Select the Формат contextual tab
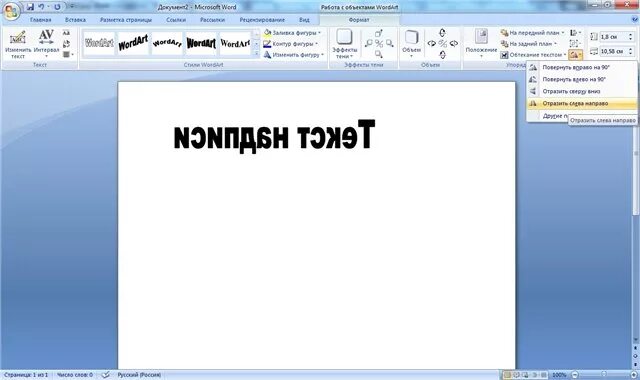The image size is (640, 380). (x=359, y=20)
